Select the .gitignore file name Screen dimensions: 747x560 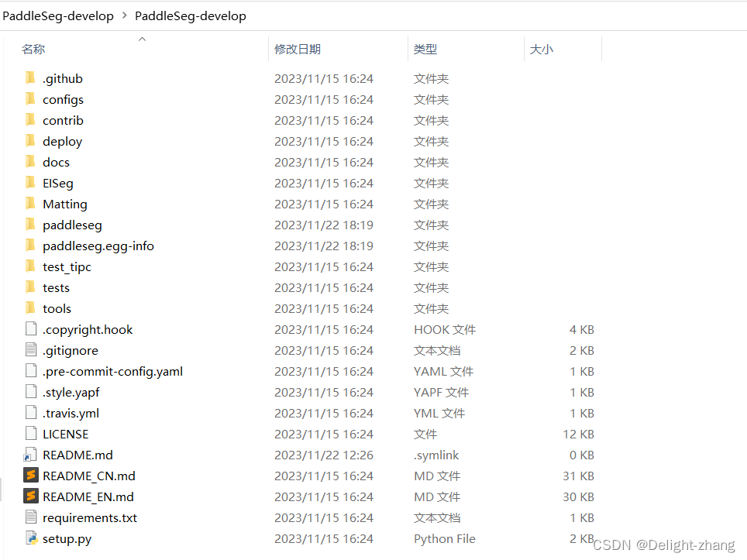point(71,350)
